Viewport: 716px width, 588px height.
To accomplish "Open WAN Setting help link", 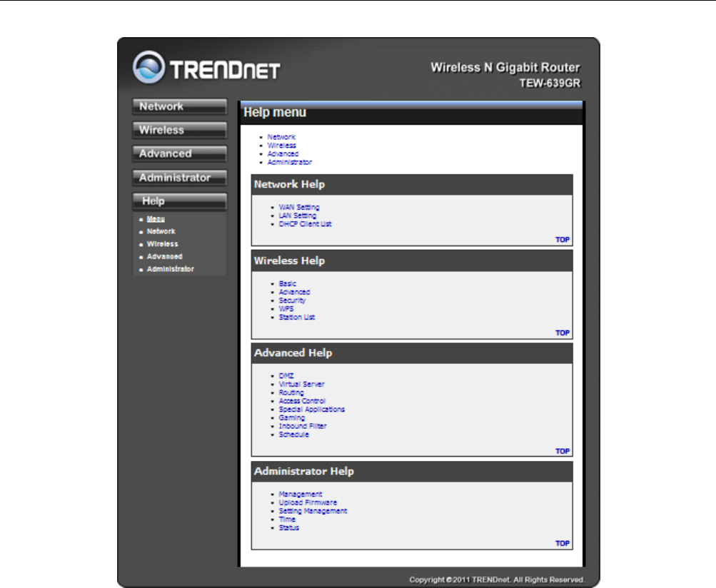I will click(x=299, y=207).
